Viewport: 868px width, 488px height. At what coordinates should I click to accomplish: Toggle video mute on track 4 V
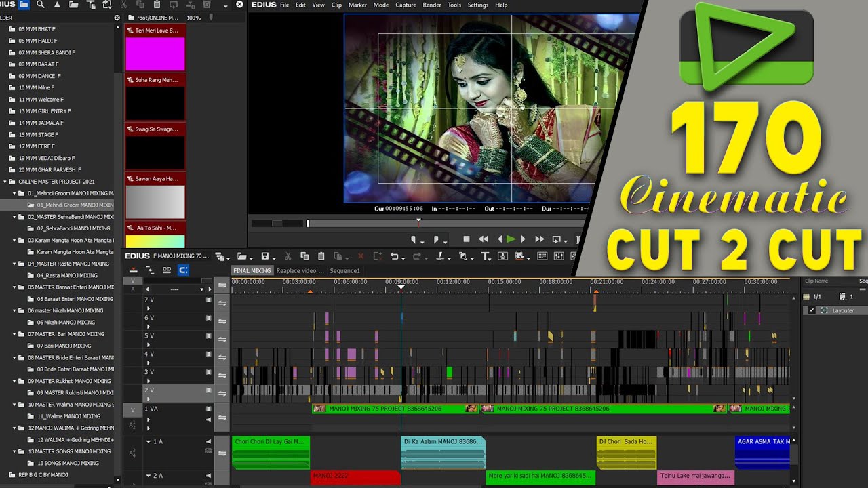(x=209, y=354)
